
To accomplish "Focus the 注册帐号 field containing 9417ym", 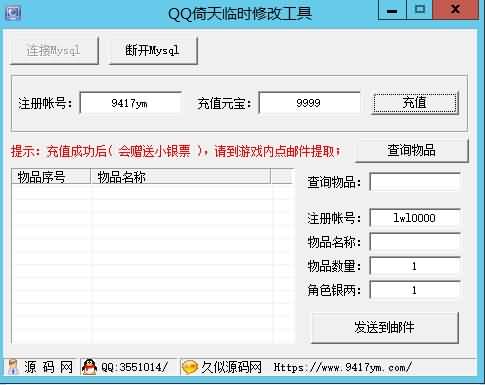I will point(130,103).
